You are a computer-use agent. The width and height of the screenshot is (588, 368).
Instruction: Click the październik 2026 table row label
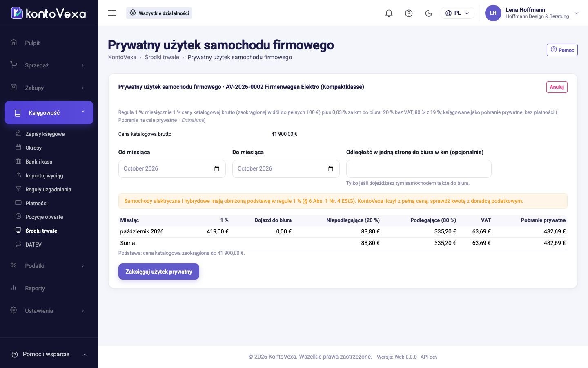tap(142, 231)
